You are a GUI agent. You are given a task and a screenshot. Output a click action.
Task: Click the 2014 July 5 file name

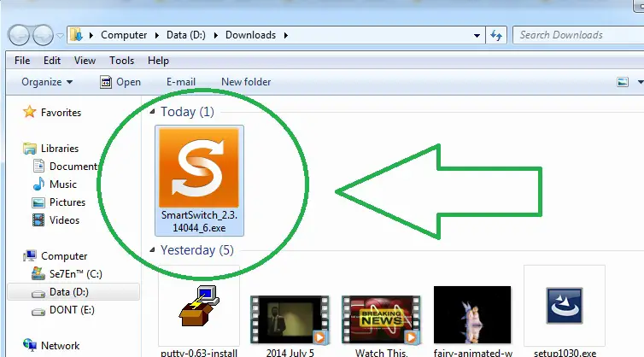pyautogui.click(x=290, y=353)
